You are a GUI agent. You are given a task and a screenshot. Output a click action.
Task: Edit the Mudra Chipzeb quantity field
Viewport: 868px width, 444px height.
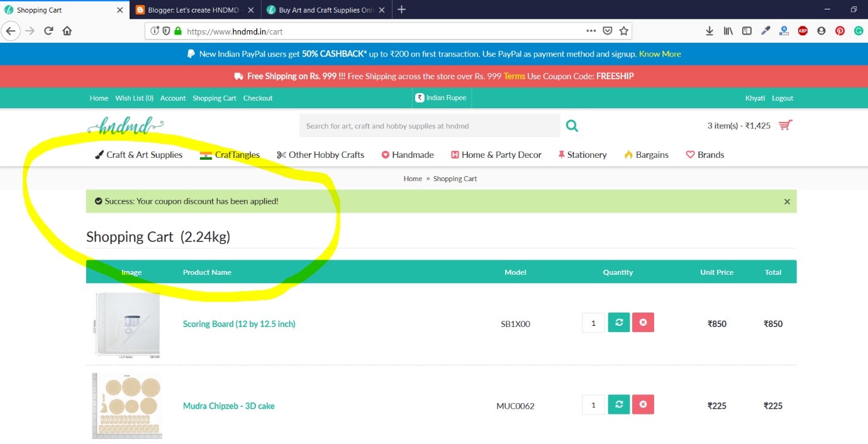593,404
